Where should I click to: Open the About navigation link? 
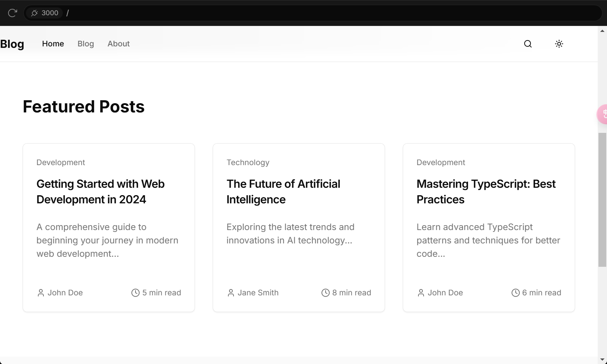(118, 44)
